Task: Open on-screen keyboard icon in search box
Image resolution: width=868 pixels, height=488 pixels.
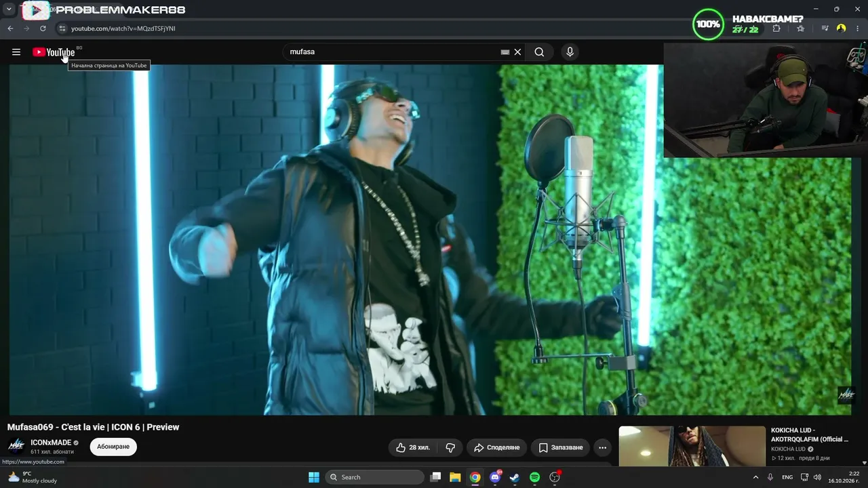Action: (x=505, y=52)
